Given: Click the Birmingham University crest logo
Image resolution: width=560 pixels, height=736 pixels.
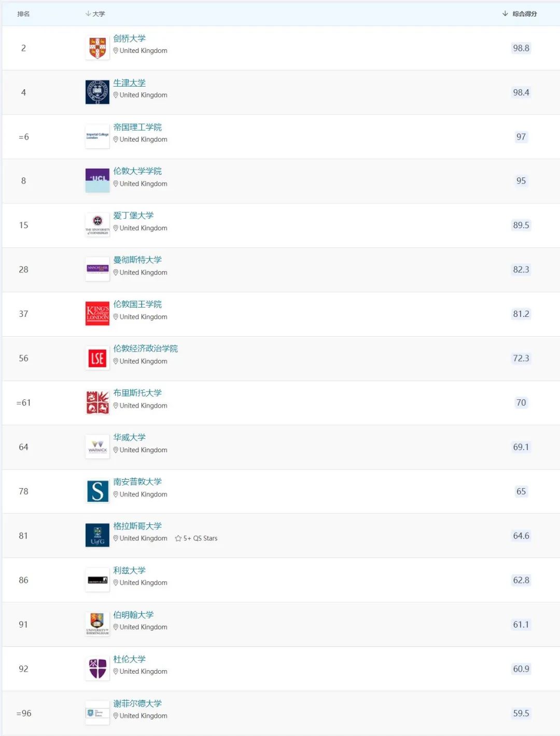Looking at the screenshot, I should [97, 624].
